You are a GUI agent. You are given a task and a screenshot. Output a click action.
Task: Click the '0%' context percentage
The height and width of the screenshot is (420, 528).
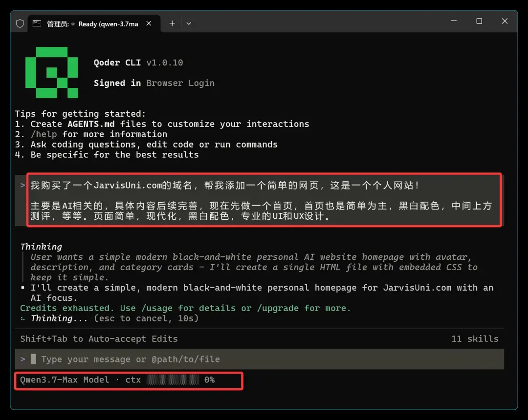coord(209,380)
